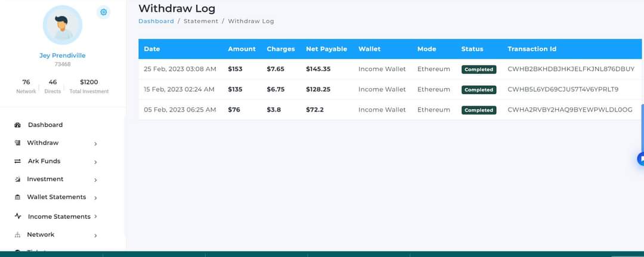Click Income Wallet in the $76 row
This screenshot has width=644, height=257.
pyautogui.click(x=382, y=110)
